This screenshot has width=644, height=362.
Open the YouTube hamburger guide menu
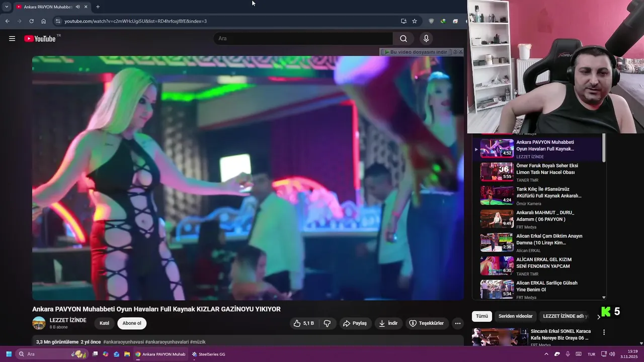[x=12, y=39]
